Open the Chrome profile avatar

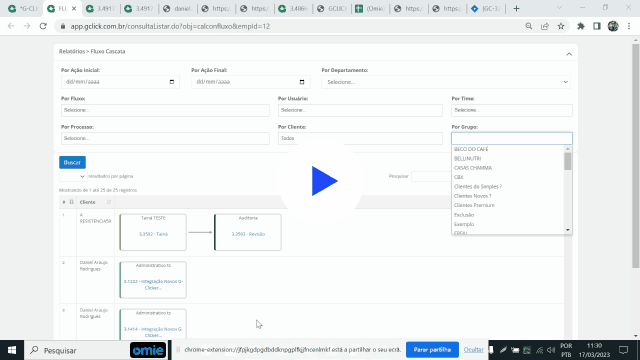pos(613,26)
